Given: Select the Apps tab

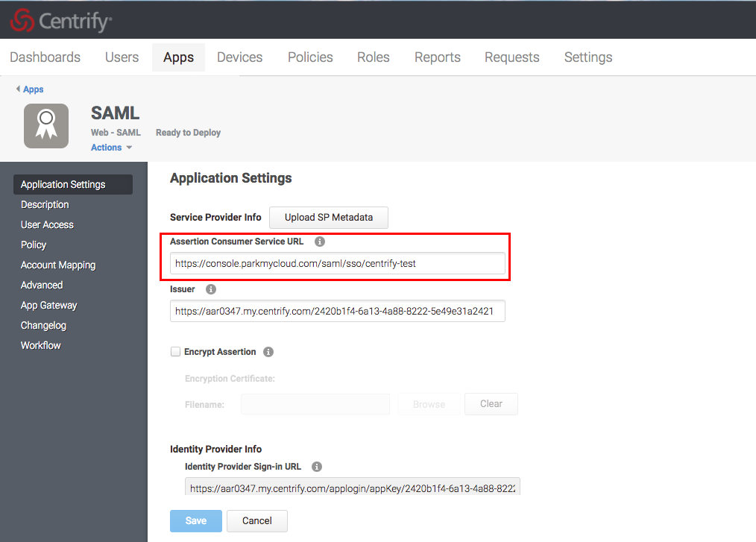Looking at the screenshot, I should tap(178, 57).
